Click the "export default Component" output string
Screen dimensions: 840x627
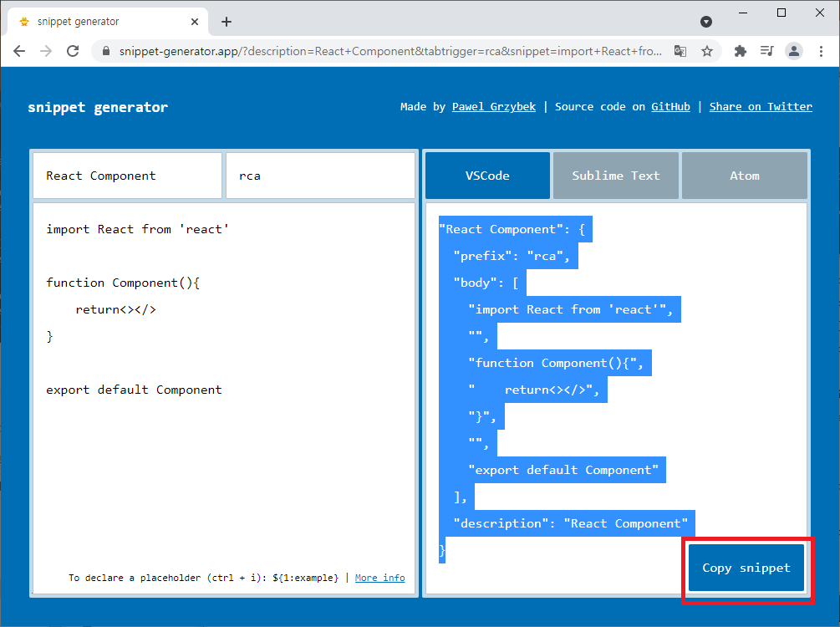(x=563, y=470)
